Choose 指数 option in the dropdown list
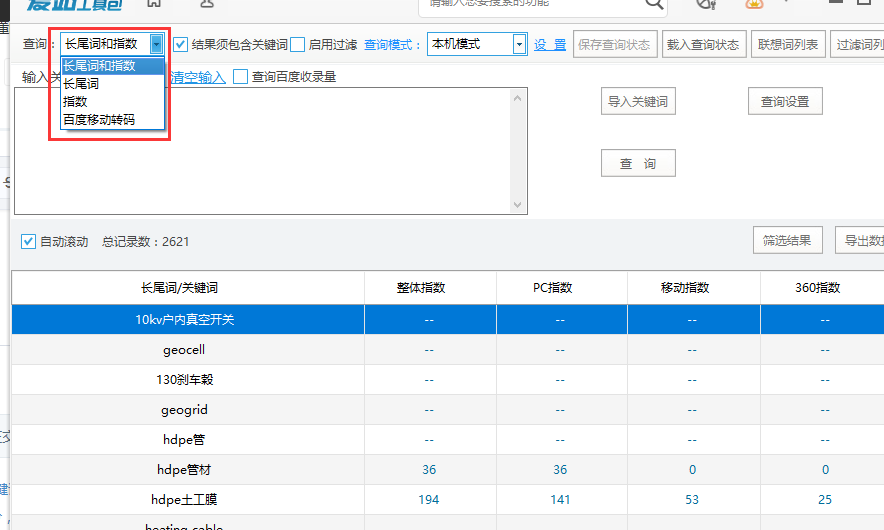The image size is (884, 530). 76,102
